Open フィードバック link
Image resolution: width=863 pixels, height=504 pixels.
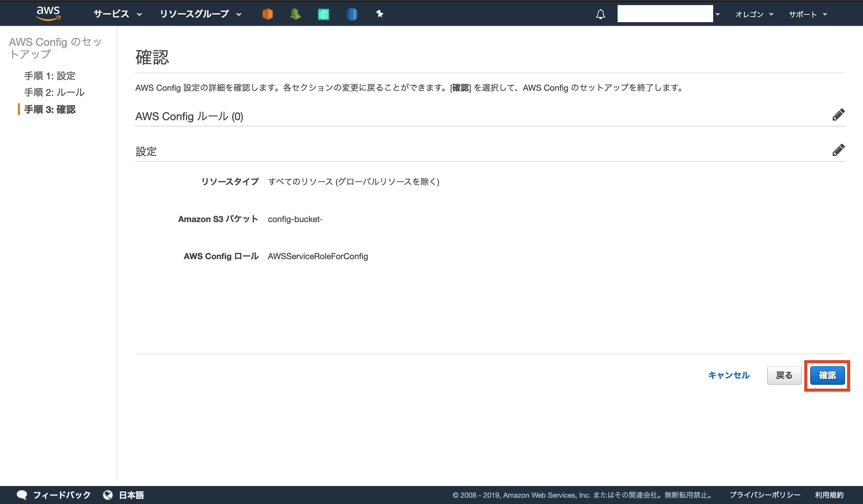tap(62, 495)
